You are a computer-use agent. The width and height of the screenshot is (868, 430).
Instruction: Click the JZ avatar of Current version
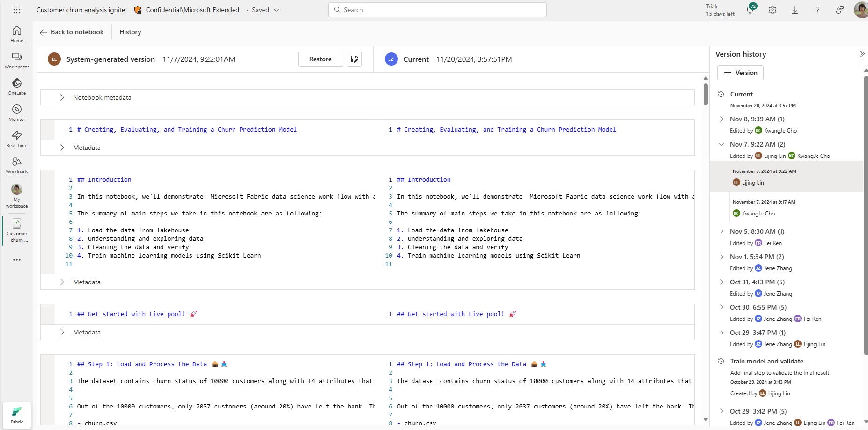coord(391,59)
